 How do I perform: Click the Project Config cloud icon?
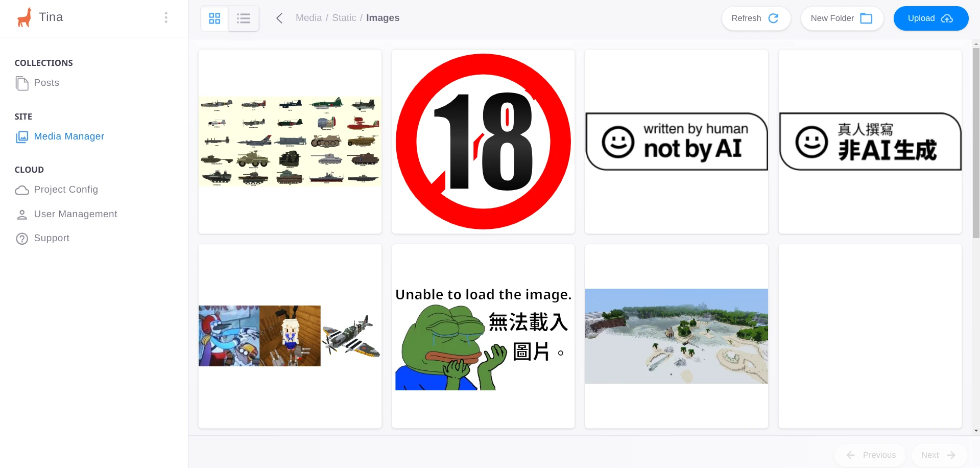(22, 190)
